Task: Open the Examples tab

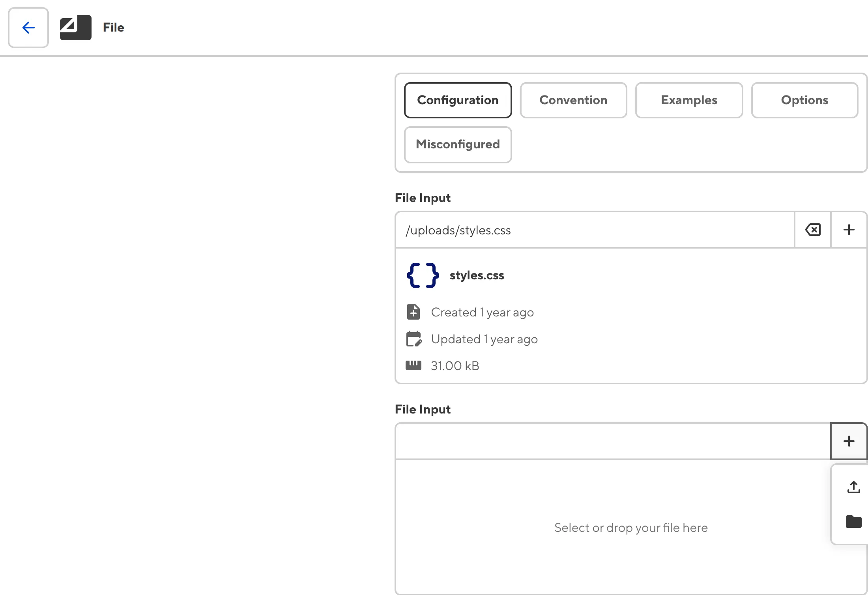Action: coord(689,100)
